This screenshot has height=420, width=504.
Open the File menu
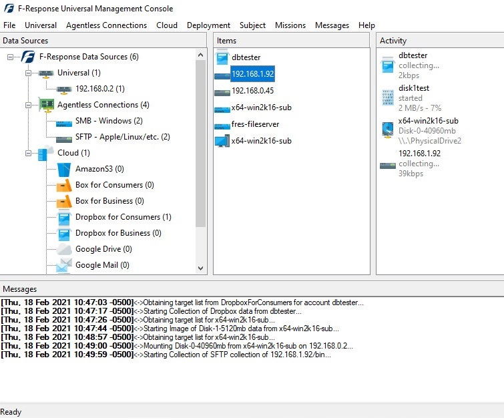pos(9,25)
